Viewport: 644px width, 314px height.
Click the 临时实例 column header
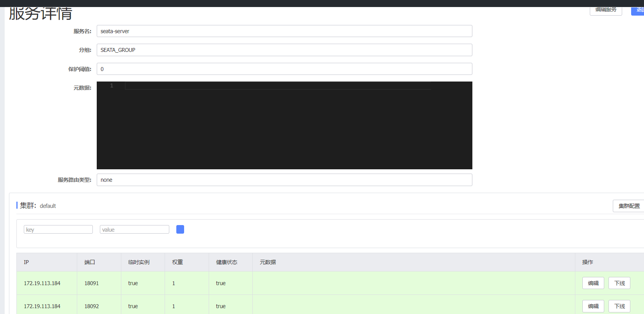click(143, 262)
